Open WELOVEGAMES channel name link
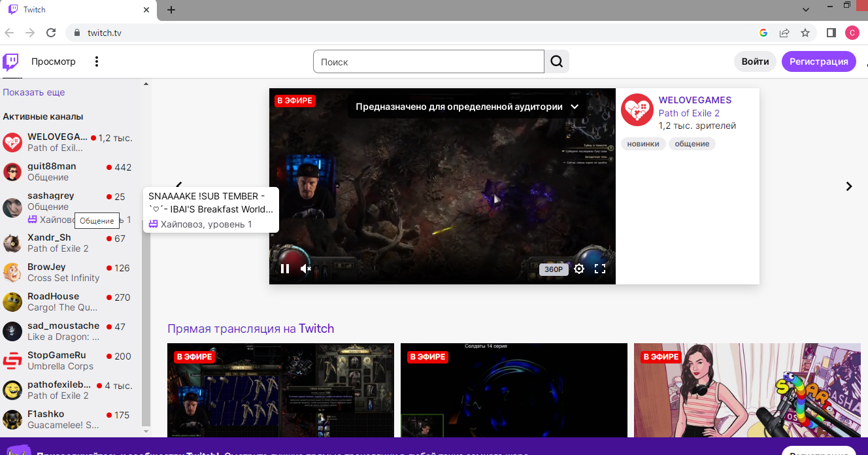This screenshot has height=455, width=868. pyautogui.click(x=695, y=100)
